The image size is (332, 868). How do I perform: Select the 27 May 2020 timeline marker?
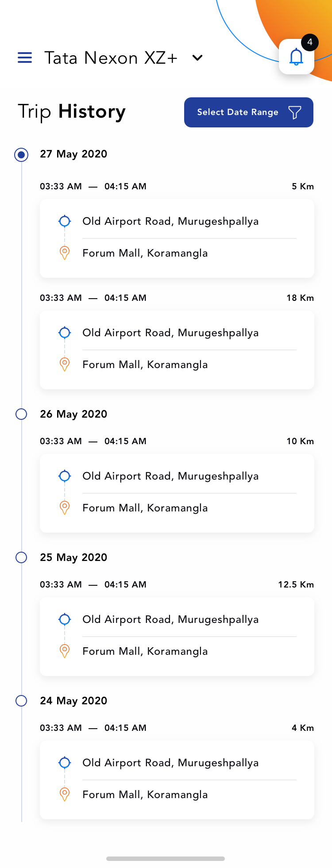[21, 154]
